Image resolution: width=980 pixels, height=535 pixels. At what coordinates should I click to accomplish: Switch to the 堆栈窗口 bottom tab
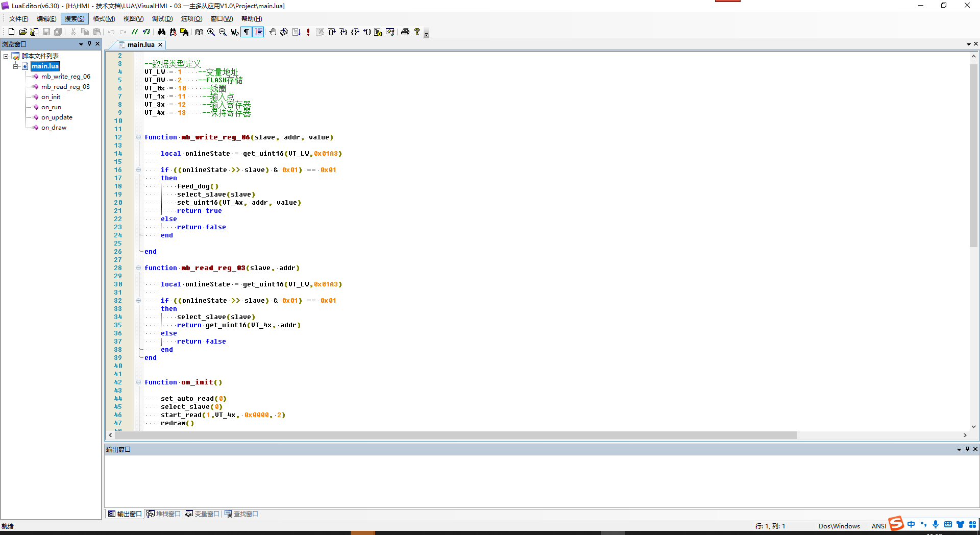click(x=163, y=514)
